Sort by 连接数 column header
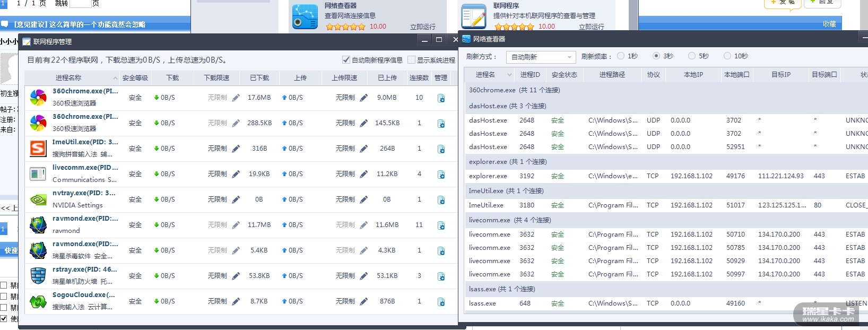868x330 pixels. 419,78
